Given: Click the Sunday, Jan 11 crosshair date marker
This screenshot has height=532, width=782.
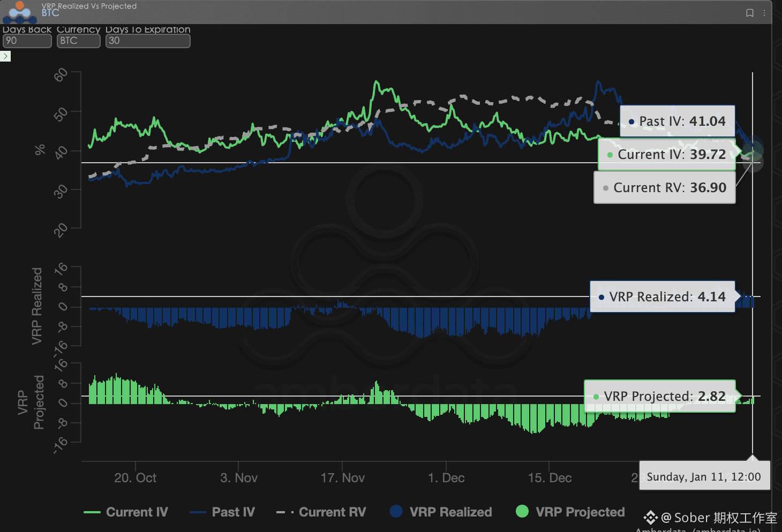Looking at the screenshot, I should 703,476.
